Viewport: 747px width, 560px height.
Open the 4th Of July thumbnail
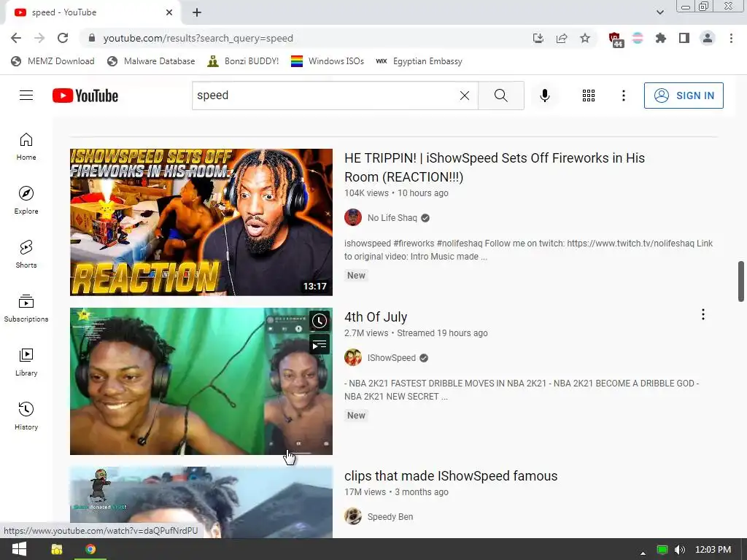201,381
